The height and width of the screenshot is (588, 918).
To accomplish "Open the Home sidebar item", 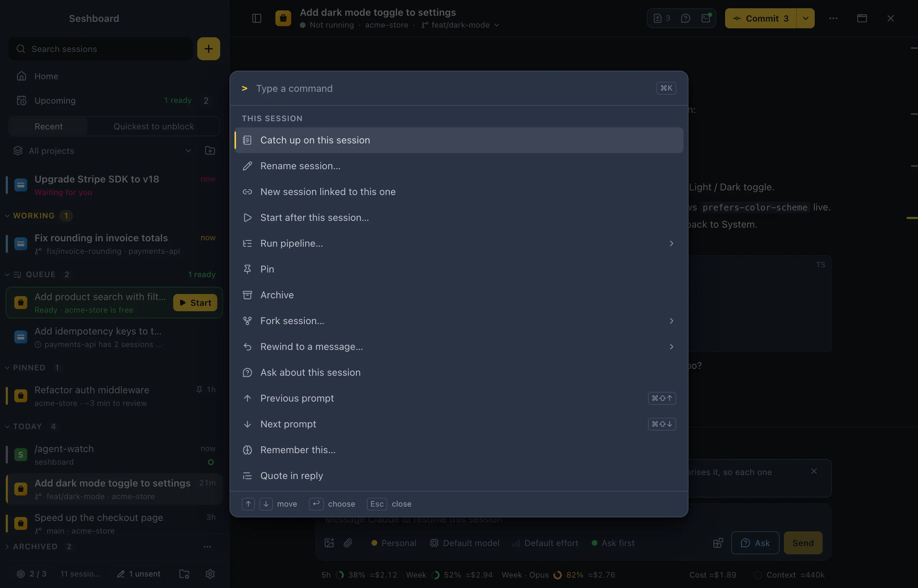I will [x=114, y=76].
